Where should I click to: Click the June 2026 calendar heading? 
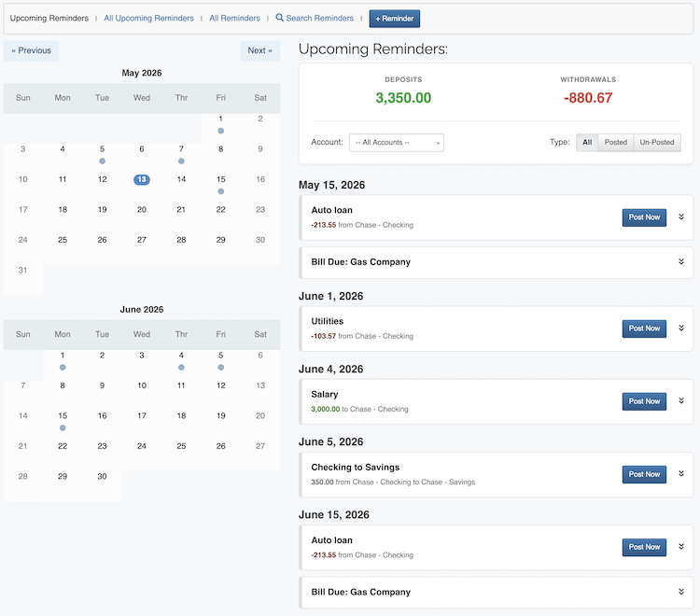142,309
